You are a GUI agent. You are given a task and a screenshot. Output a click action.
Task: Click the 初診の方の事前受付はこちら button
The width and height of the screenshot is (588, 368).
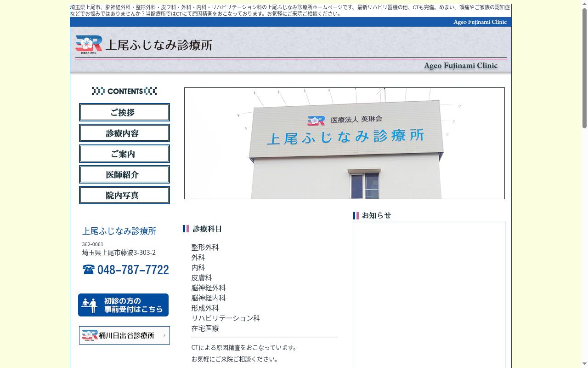pyautogui.click(x=123, y=305)
